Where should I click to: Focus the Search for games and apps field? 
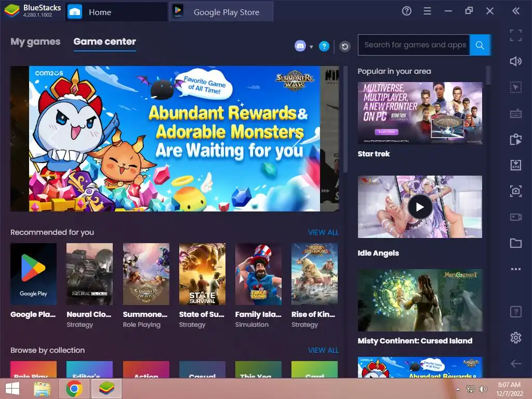click(x=414, y=45)
